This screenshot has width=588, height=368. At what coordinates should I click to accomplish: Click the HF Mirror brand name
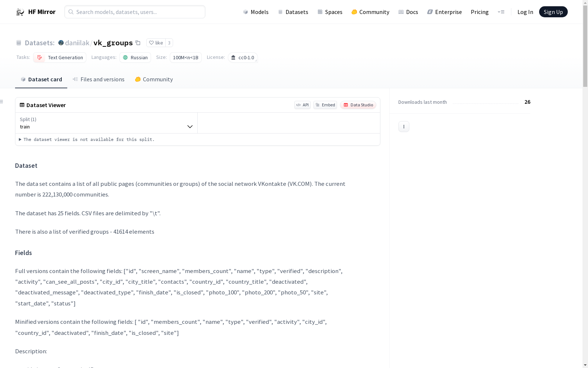pyautogui.click(x=42, y=12)
